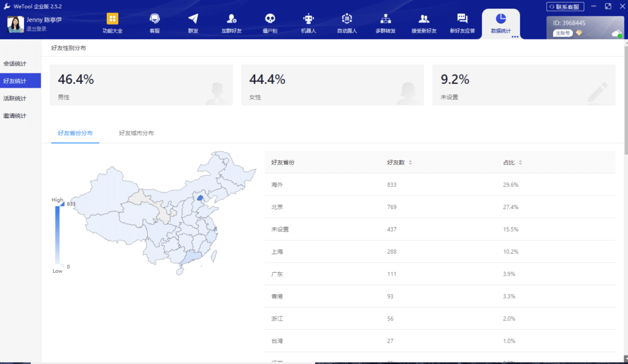Image resolution: width=628 pixels, height=364 pixels.
Task: Switch to the 好友城市分布 tab
Action: click(136, 133)
